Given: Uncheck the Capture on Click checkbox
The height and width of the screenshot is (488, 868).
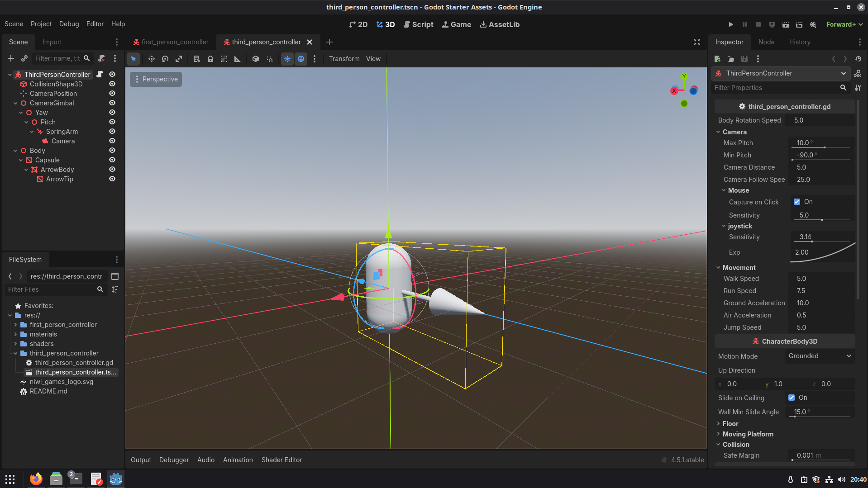Looking at the screenshot, I should [797, 202].
